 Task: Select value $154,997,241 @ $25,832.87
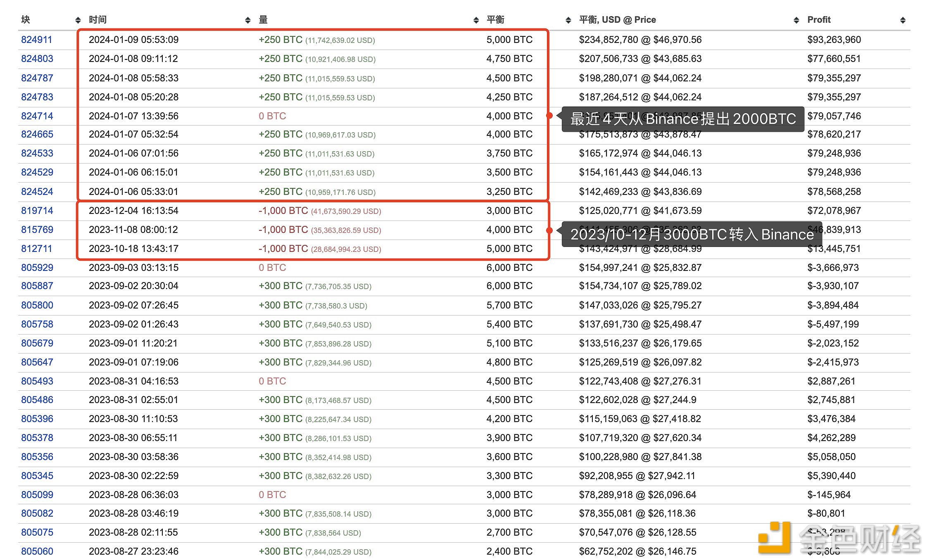(640, 268)
